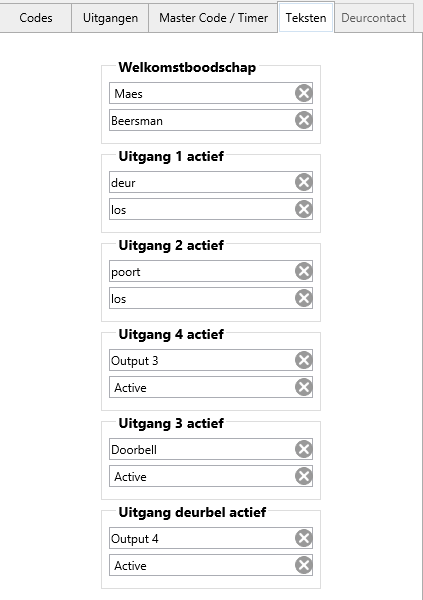Click into the Doorbell input field
Image resolution: width=423 pixels, height=600 pixels.
point(202,449)
